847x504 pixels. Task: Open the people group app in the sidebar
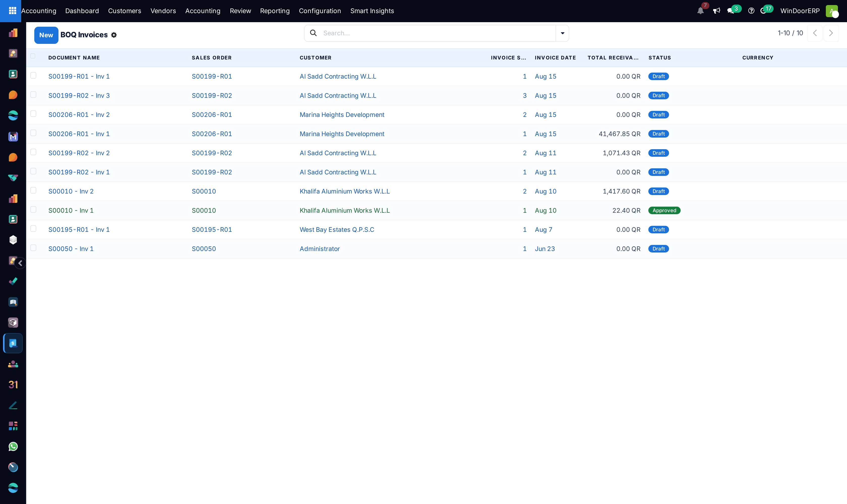13,364
